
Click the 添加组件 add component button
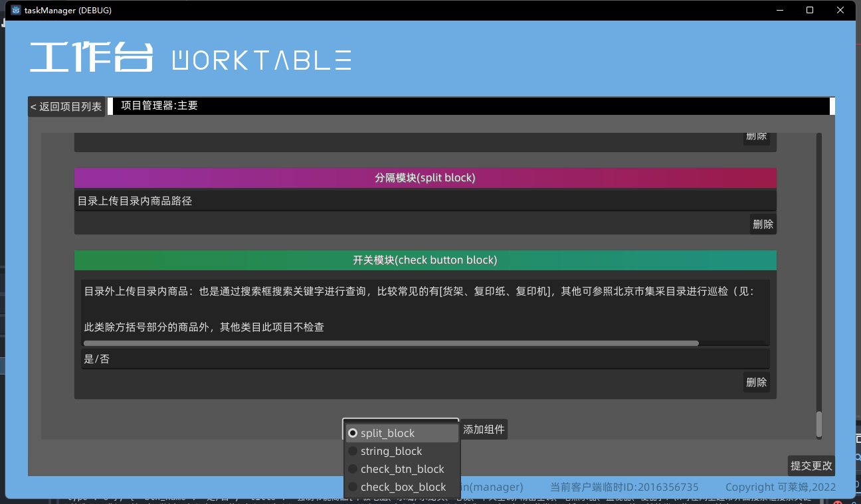(484, 429)
